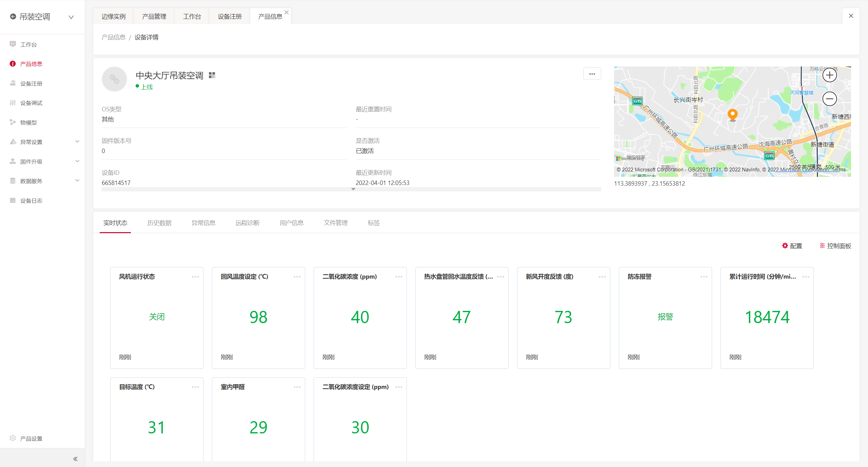Collapse the sidebar with double-chevron icon
Image resolution: width=868 pixels, height=467 pixels.
click(75, 459)
